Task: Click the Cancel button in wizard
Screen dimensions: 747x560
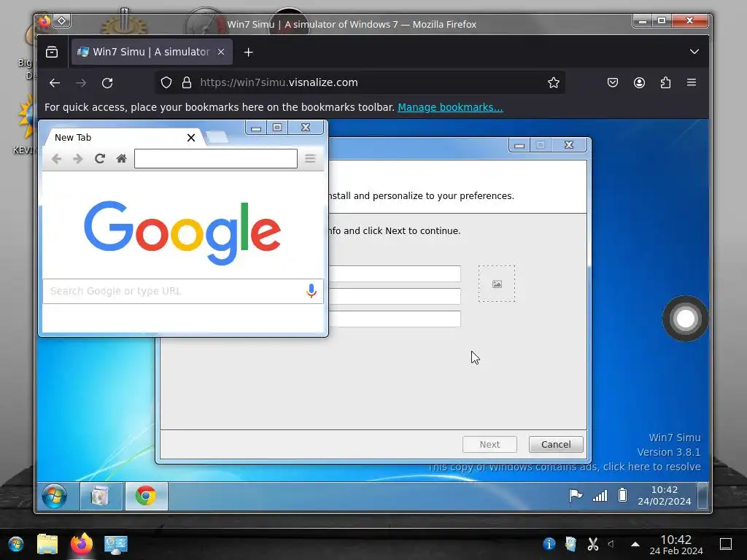Action: (x=556, y=444)
